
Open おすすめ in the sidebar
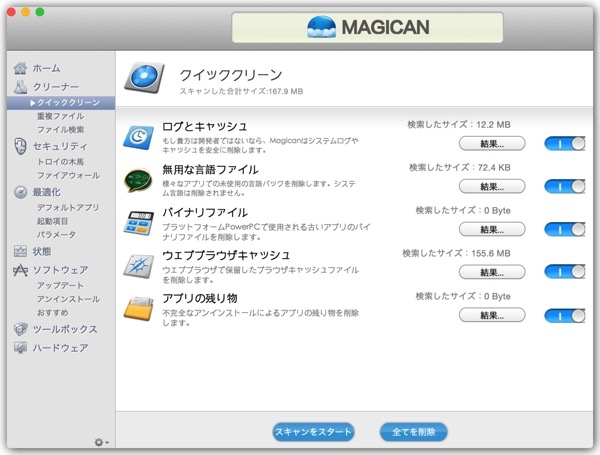(x=53, y=313)
